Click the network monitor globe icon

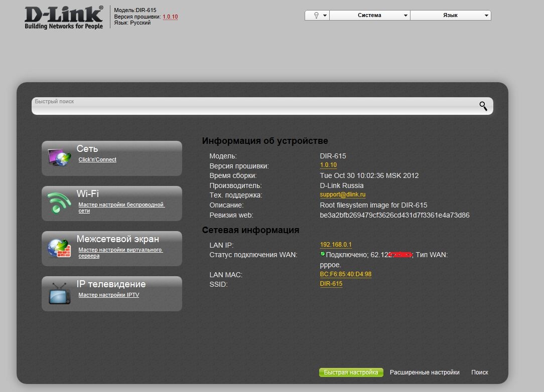tap(60, 157)
